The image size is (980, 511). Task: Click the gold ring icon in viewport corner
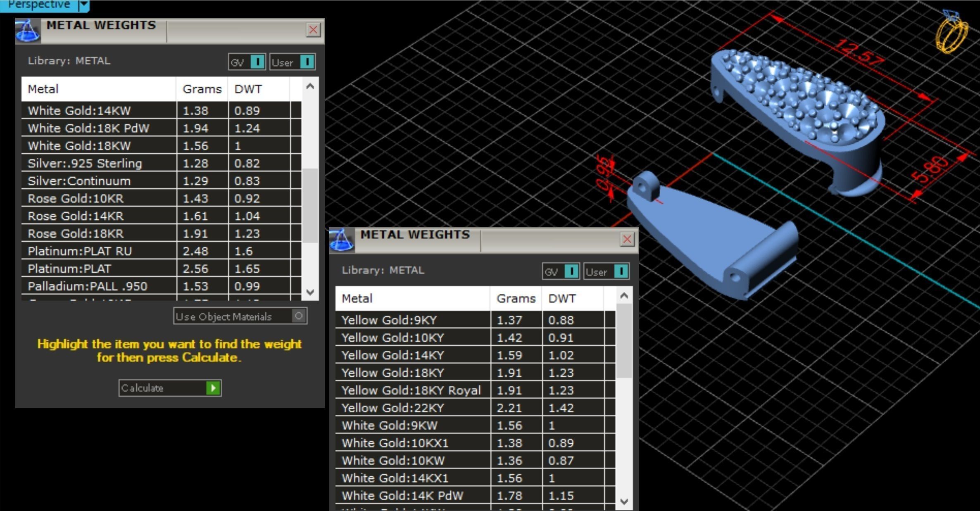click(x=951, y=32)
